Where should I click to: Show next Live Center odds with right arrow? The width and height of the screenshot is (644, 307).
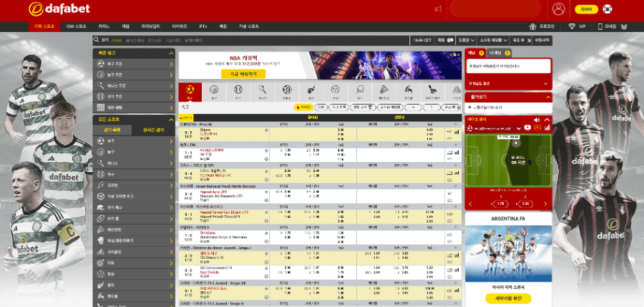click(545, 204)
